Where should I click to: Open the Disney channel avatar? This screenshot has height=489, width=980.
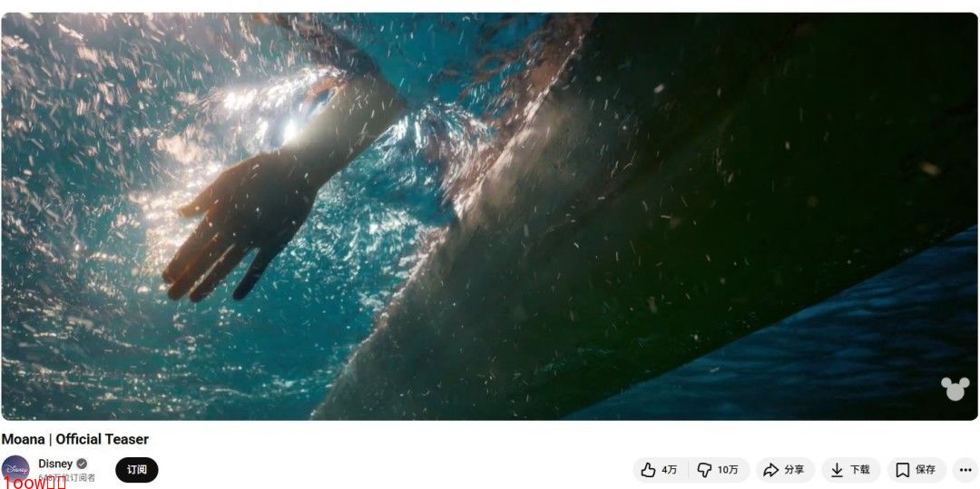pos(15,469)
